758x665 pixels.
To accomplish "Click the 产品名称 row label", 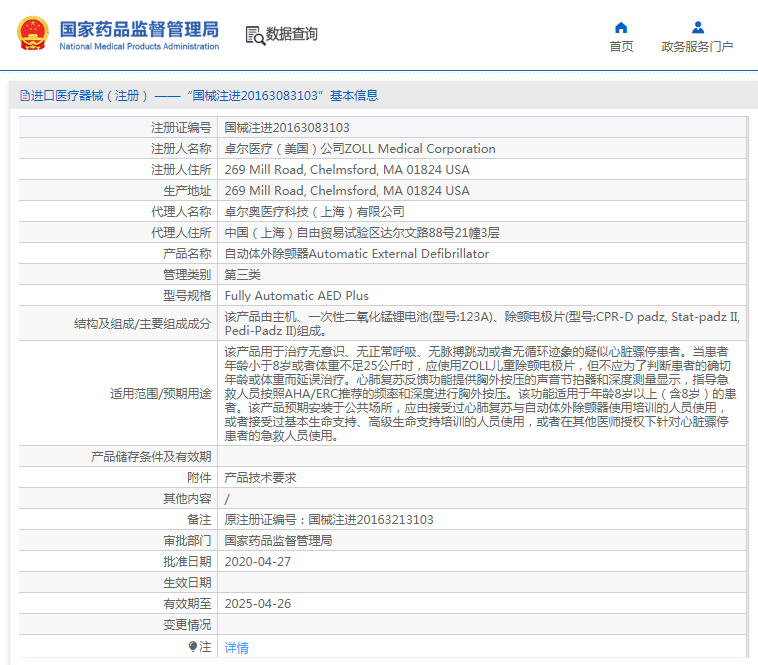I will click(188, 254).
